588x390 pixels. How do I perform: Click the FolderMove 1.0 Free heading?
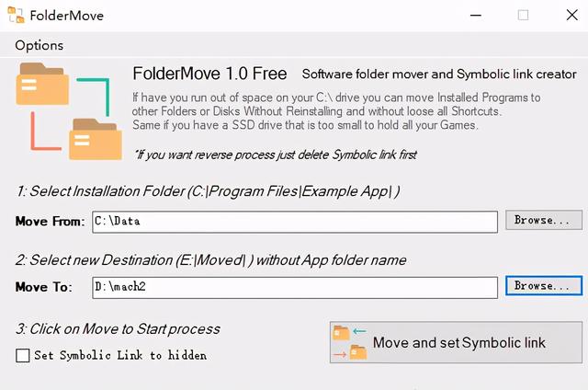pos(209,74)
